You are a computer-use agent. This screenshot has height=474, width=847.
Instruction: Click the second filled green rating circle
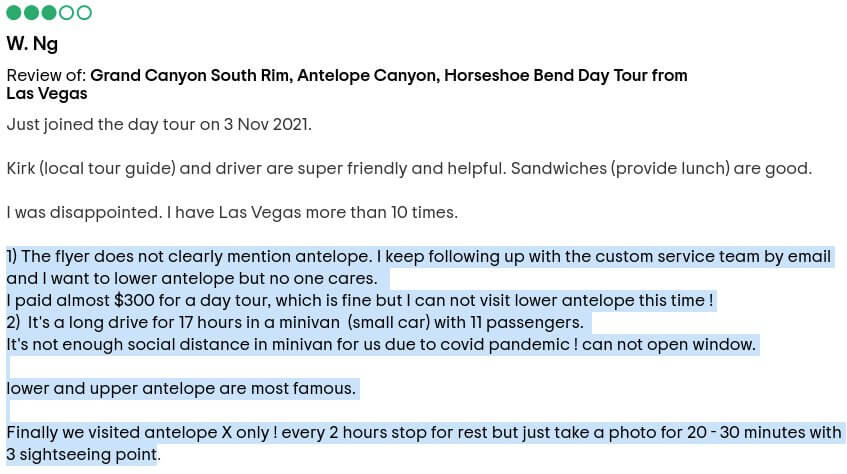tap(31, 13)
